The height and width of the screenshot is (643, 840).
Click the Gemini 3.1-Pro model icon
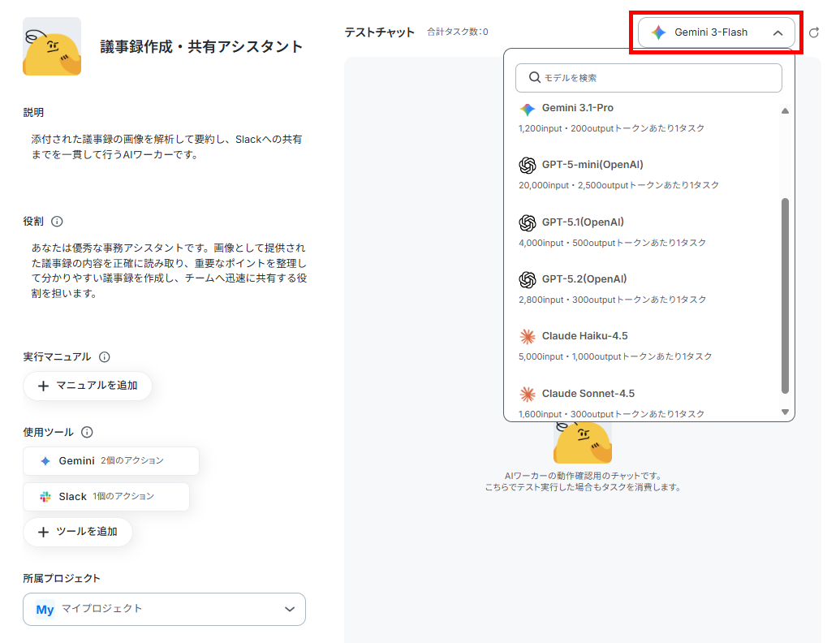point(528,110)
